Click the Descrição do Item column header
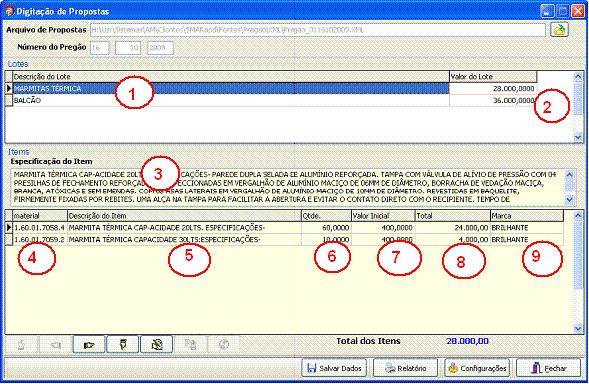589x384 pixels. tap(184, 216)
